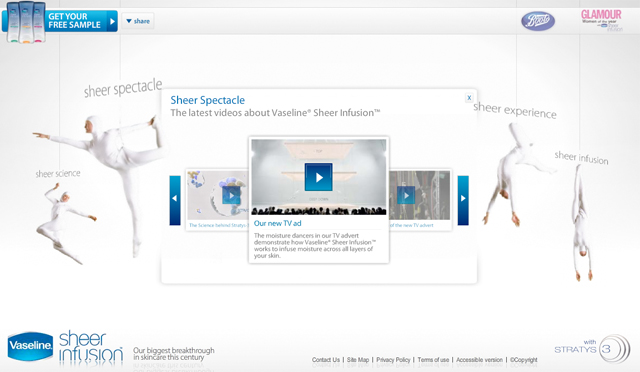
Task: Click the product bottles image at top-left
Action: pos(25,22)
